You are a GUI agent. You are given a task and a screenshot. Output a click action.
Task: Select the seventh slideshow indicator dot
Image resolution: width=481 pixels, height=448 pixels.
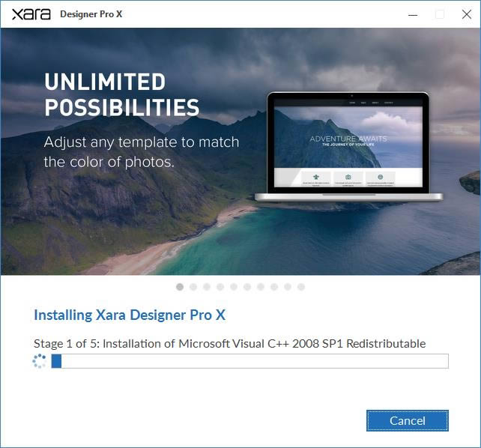coord(261,287)
